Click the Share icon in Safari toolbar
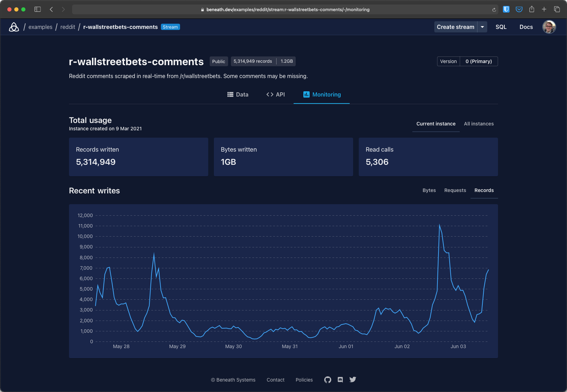 pyautogui.click(x=531, y=9)
